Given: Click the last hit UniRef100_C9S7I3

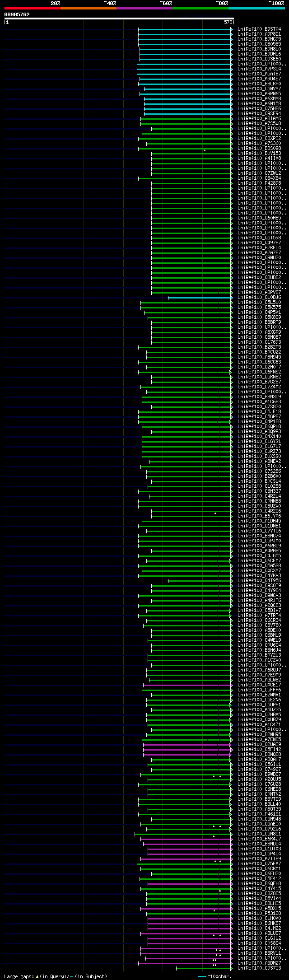Looking at the screenshot, I should 259,968.
